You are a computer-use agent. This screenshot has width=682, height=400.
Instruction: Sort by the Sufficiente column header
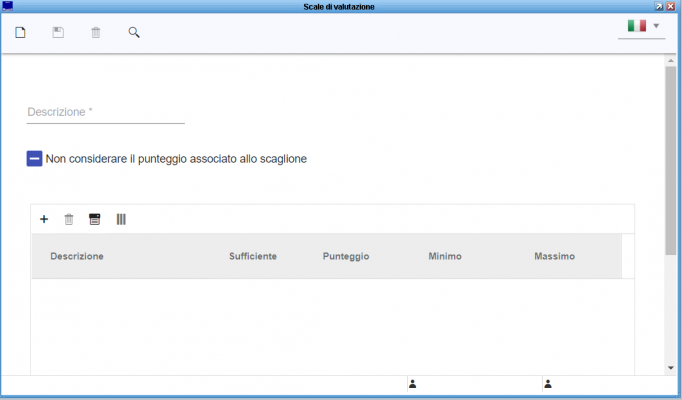pyautogui.click(x=253, y=256)
